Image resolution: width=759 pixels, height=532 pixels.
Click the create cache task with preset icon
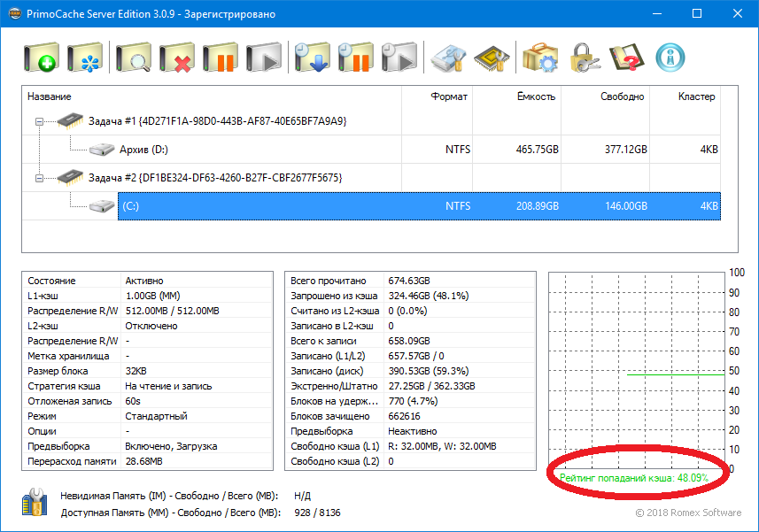[85, 58]
